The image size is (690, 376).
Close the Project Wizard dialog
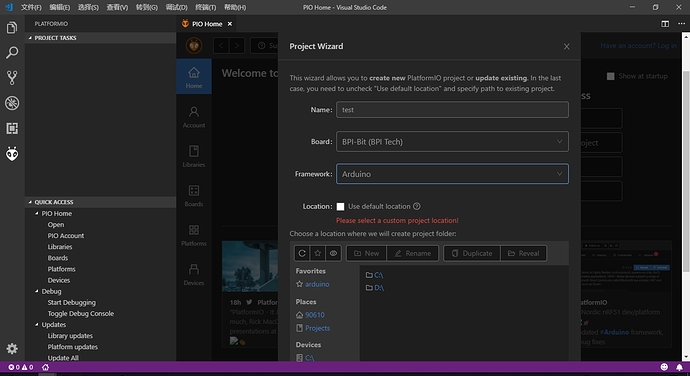tap(566, 47)
